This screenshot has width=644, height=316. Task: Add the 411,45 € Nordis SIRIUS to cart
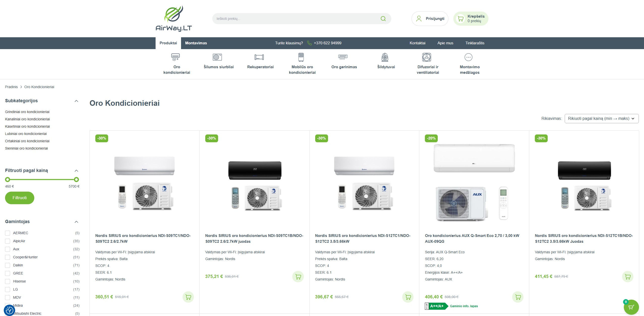[x=628, y=277]
